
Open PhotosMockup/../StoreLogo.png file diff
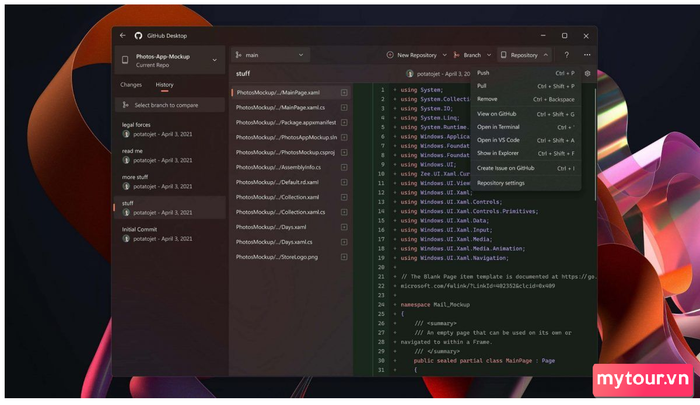[291, 257]
